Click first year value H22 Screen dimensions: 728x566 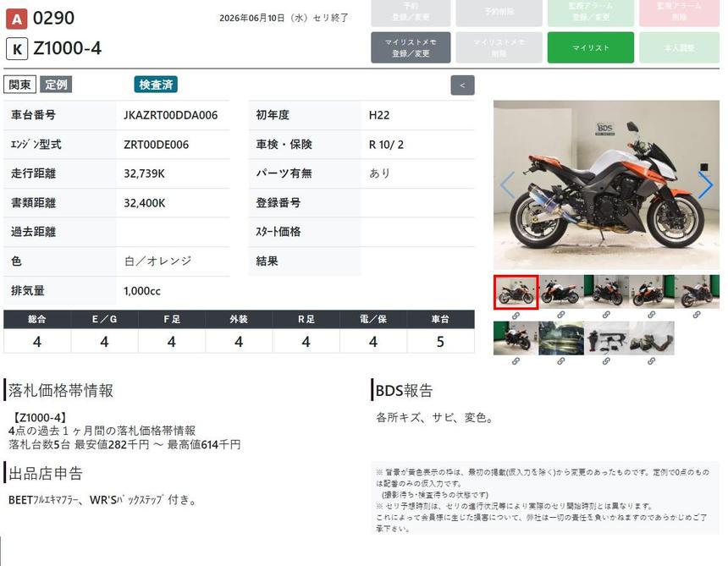379,115
